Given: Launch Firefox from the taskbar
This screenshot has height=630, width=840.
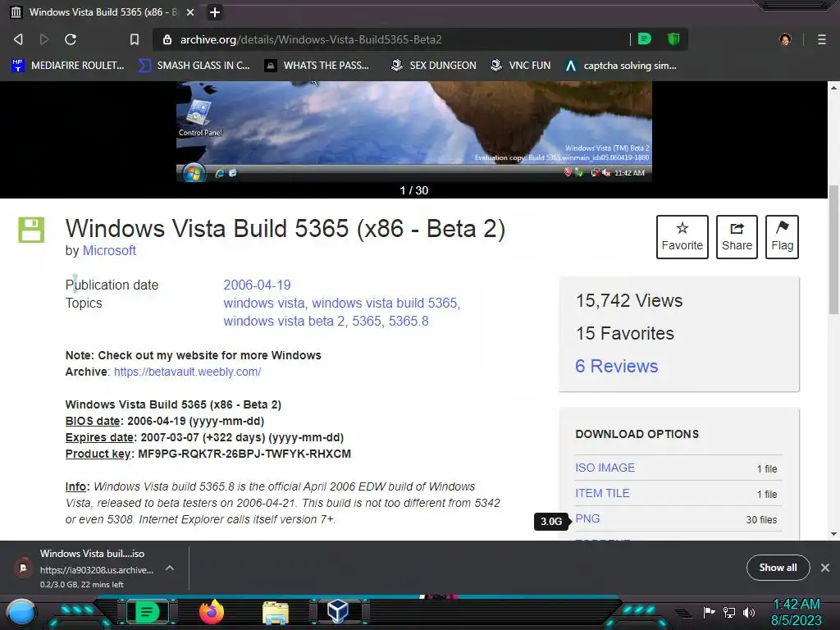Looking at the screenshot, I should [x=211, y=612].
